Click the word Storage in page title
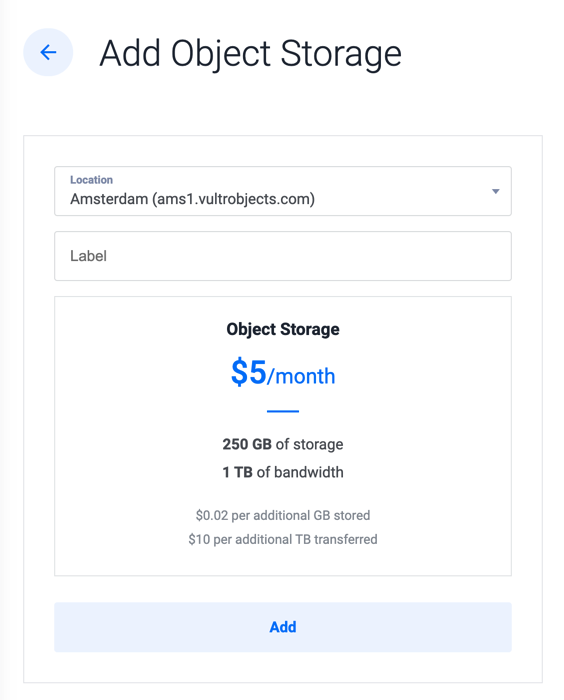Viewport: 564px width, 700px height. click(x=341, y=54)
